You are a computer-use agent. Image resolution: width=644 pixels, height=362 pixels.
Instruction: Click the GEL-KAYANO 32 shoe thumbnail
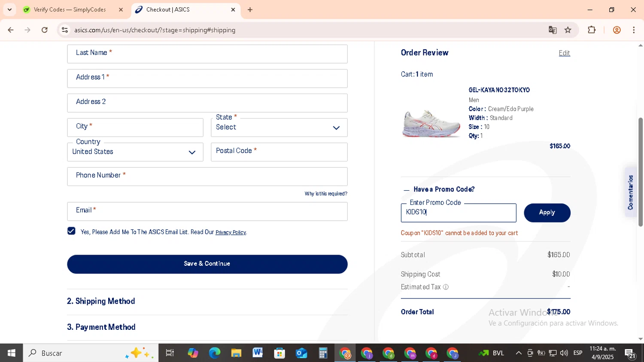(431, 124)
